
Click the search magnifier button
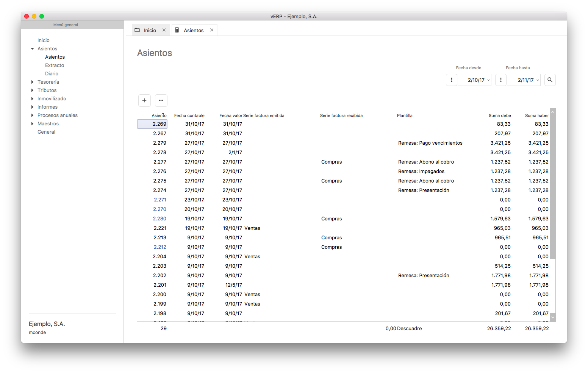pyautogui.click(x=550, y=80)
